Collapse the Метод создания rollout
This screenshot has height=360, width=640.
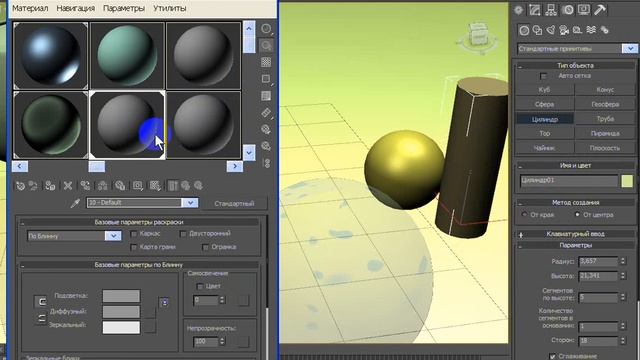(x=520, y=203)
